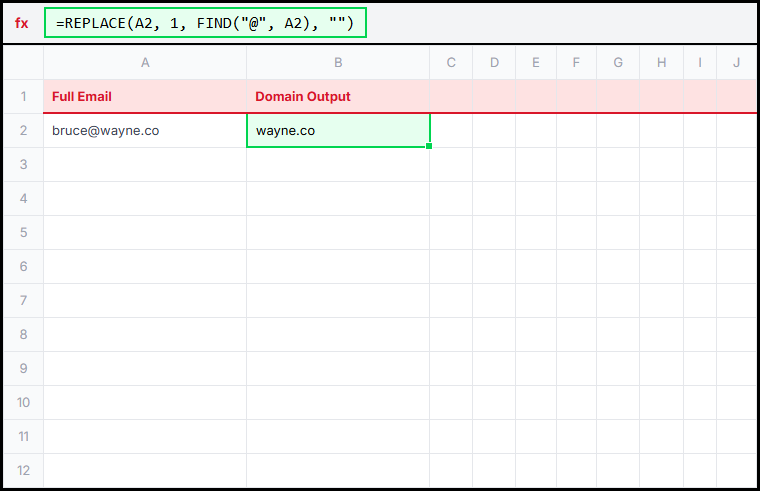The height and width of the screenshot is (491, 760).
Task: Select row 12 header
Action: [x=23, y=470]
